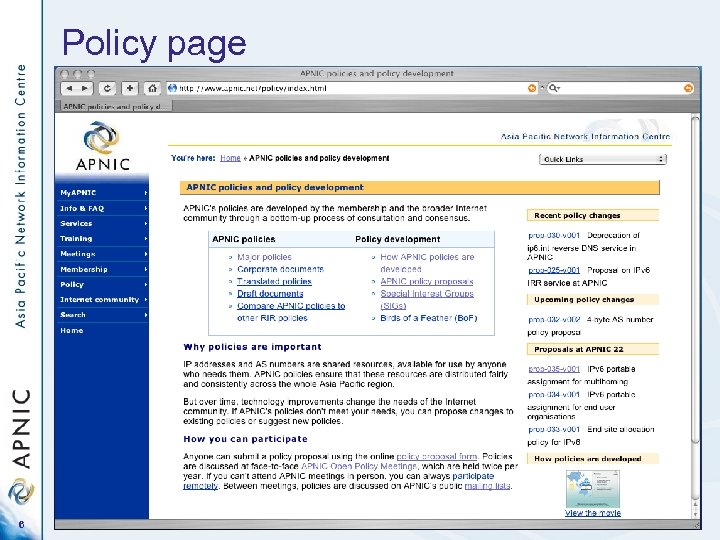
Task: Select the APNIC policies browser tab
Action: pyautogui.click(x=114, y=107)
